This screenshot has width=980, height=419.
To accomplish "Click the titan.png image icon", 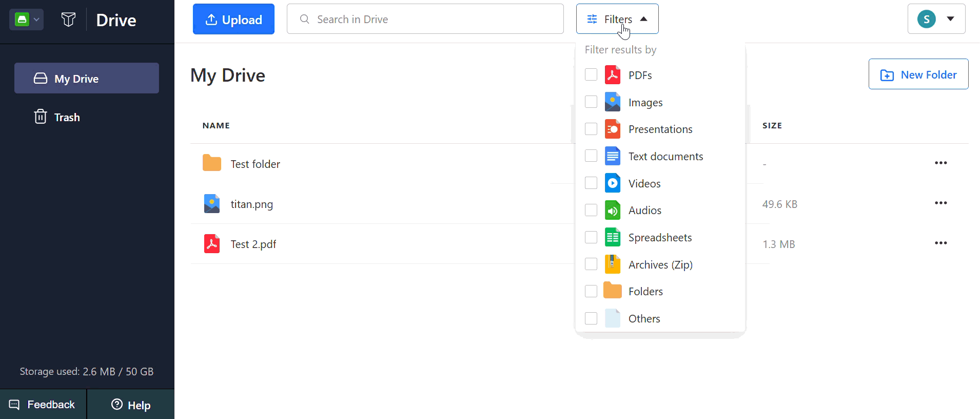I will [x=211, y=203].
